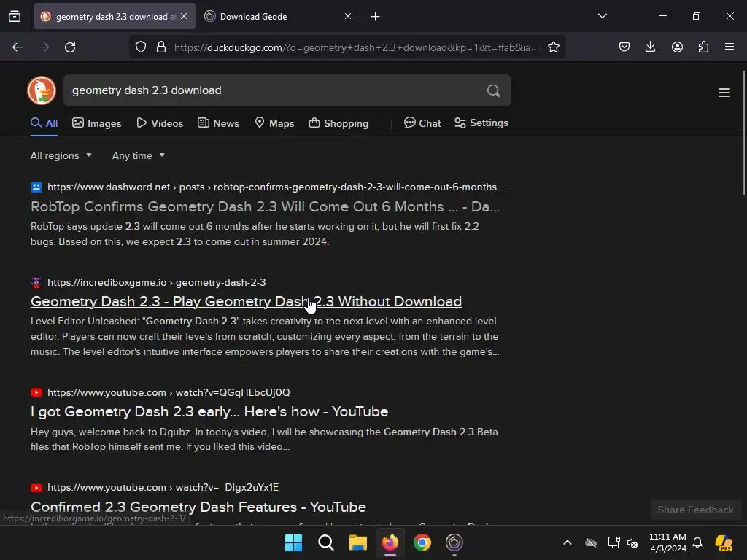Open Firefox downloads panel
The image size is (747, 560).
pyautogui.click(x=650, y=47)
